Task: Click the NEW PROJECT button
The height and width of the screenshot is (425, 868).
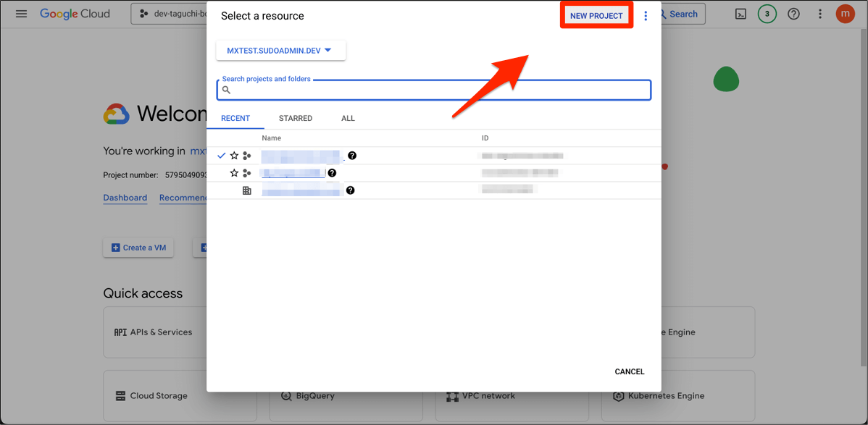Action: (x=596, y=16)
